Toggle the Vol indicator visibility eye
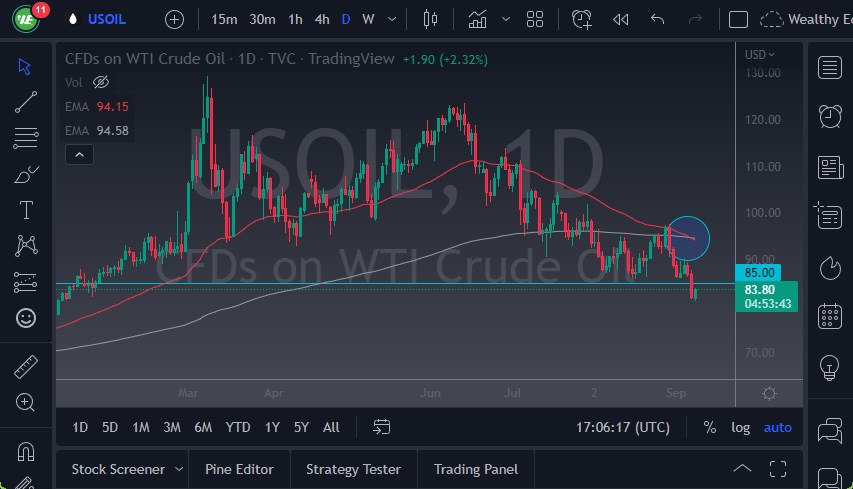This screenshot has height=489, width=853. click(x=100, y=82)
